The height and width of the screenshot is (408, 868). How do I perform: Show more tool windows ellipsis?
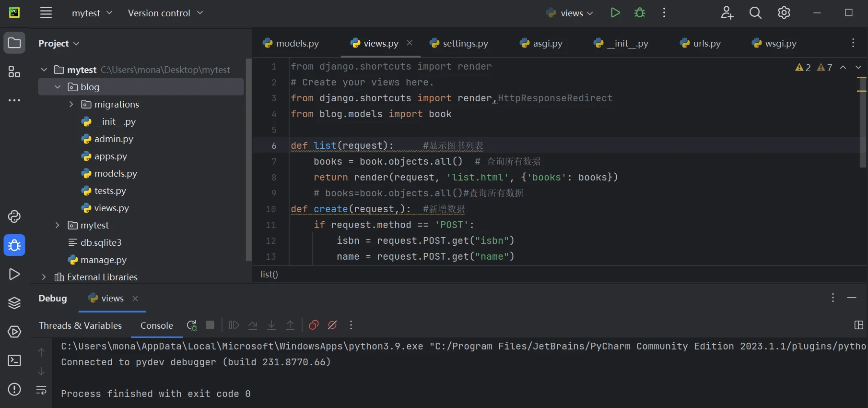coord(14,100)
